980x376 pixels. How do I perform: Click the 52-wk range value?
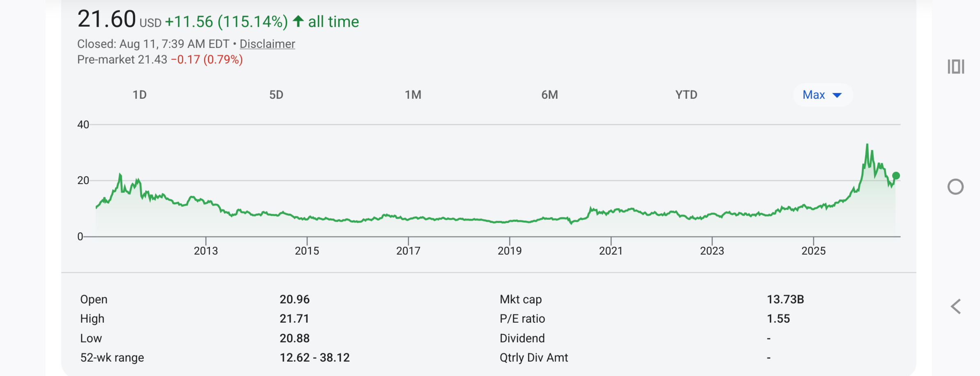point(315,358)
